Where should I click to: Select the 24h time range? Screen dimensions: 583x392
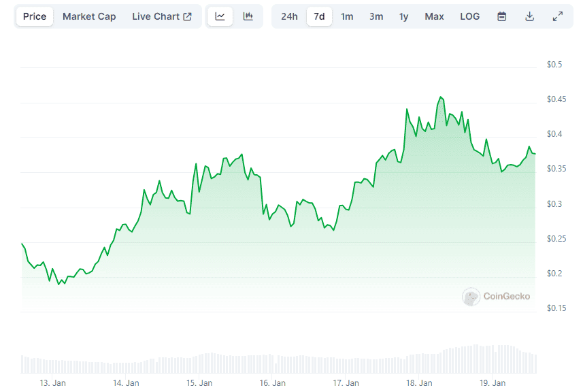coord(289,16)
